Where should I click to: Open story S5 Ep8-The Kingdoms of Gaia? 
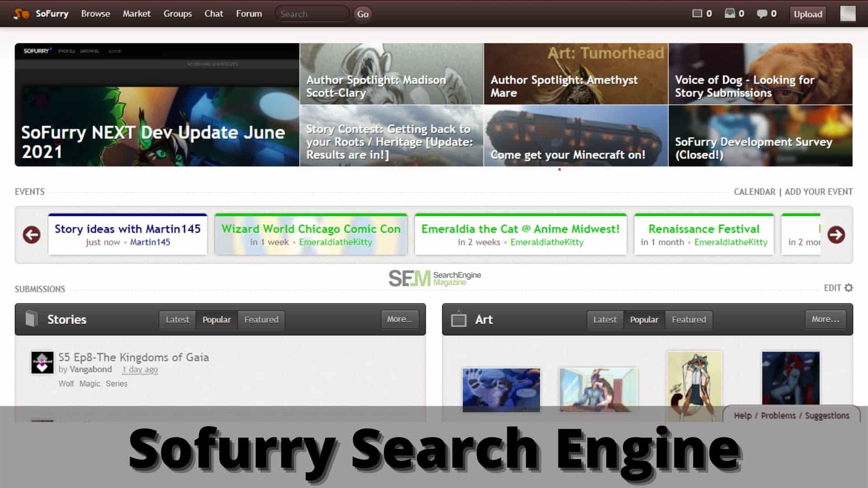133,357
